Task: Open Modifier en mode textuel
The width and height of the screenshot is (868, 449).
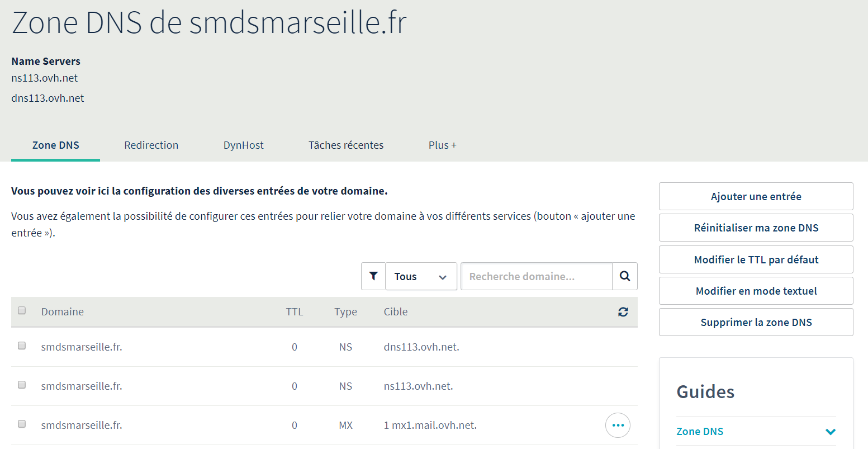Action: (x=756, y=291)
